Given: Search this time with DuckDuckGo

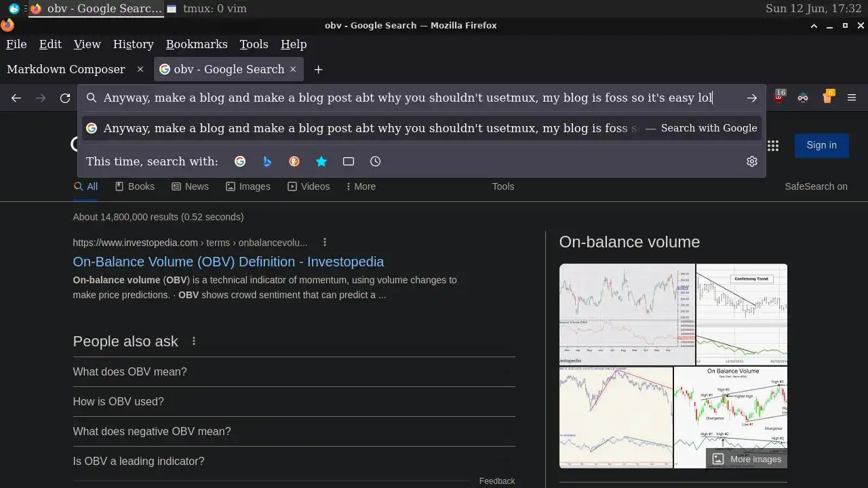Looking at the screenshot, I should [294, 161].
